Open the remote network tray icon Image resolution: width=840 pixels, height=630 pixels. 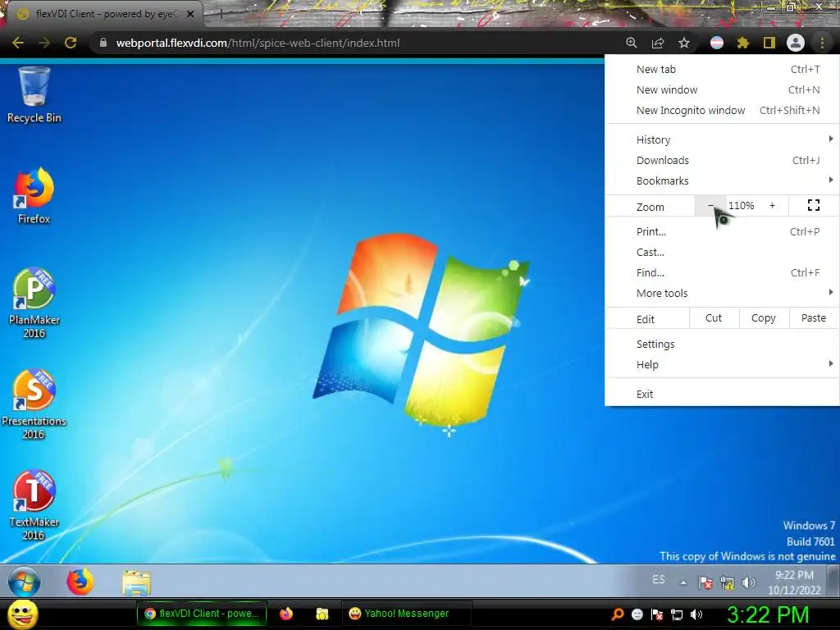point(727,583)
